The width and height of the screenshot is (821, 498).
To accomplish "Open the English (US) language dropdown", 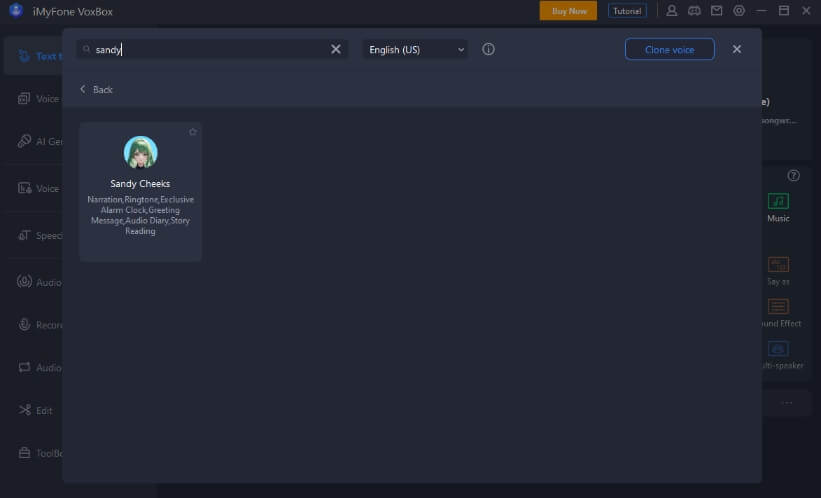I will point(416,49).
